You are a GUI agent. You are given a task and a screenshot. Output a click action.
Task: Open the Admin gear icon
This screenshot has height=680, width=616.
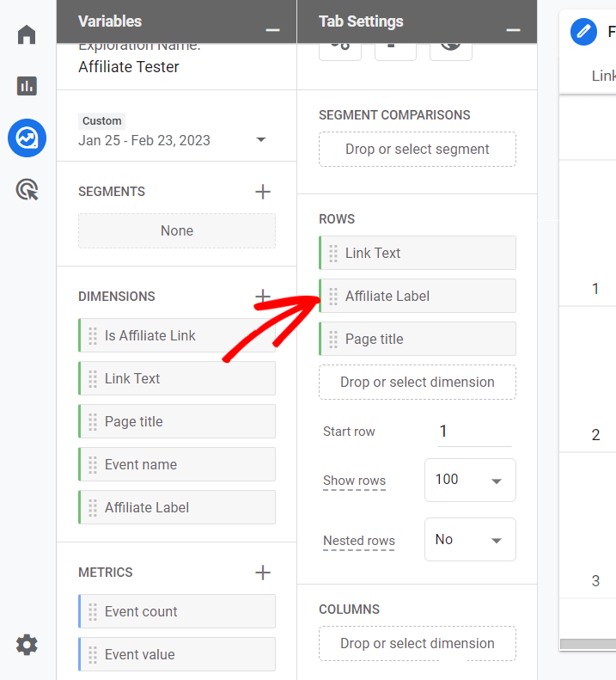[x=27, y=645]
